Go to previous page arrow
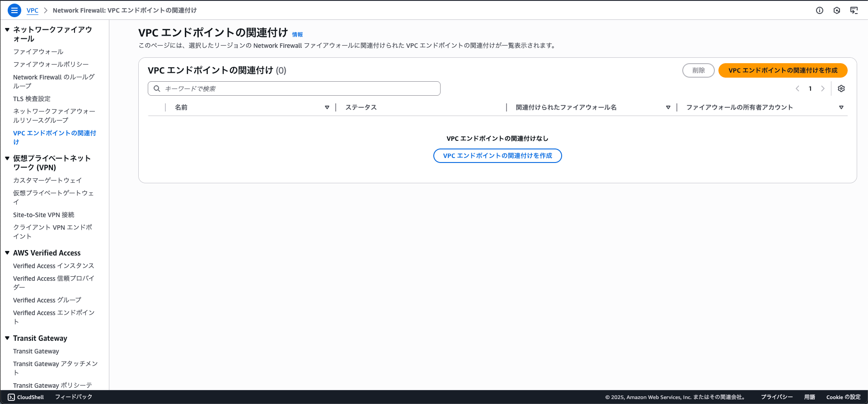 point(798,88)
